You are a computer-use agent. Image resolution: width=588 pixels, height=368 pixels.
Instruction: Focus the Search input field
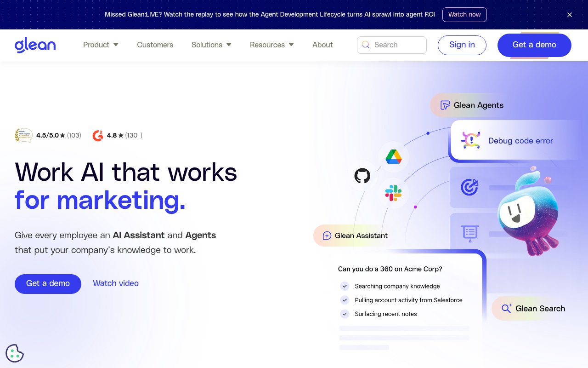(392, 45)
